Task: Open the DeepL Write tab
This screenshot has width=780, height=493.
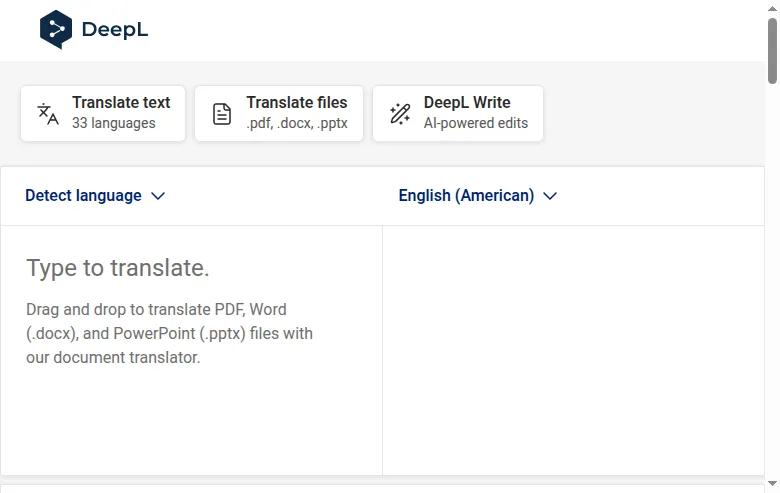Action: [x=458, y=113]
